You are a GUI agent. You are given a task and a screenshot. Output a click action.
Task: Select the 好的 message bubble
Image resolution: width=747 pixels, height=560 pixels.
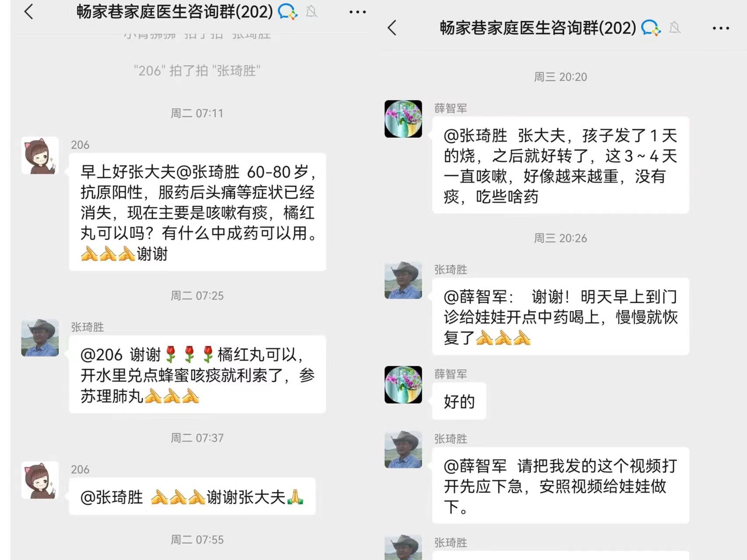pos(459,401)
